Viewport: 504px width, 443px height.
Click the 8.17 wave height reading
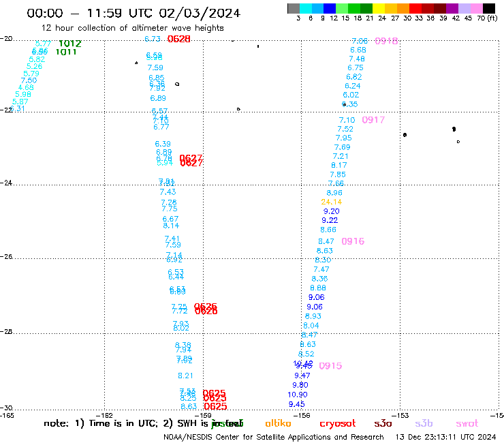coord(339,166)
